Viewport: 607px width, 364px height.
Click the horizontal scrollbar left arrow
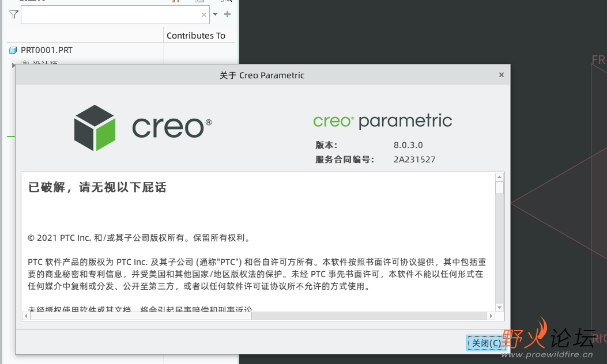pyautogui.click(x=26, y=316)
